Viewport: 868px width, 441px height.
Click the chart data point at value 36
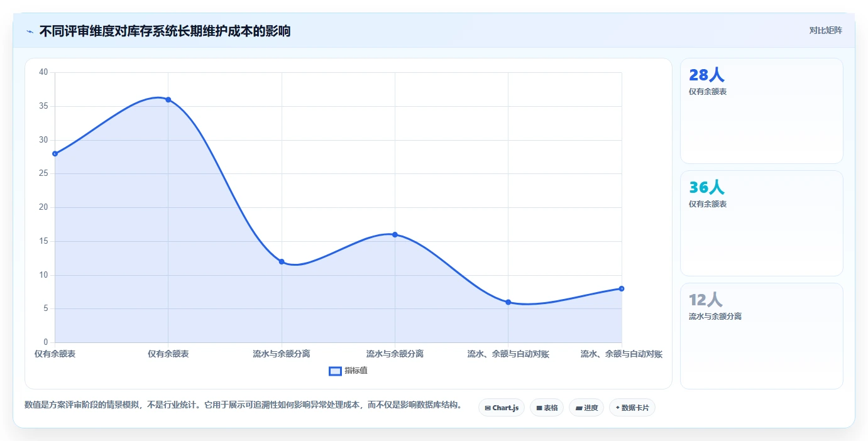[168, 99]
